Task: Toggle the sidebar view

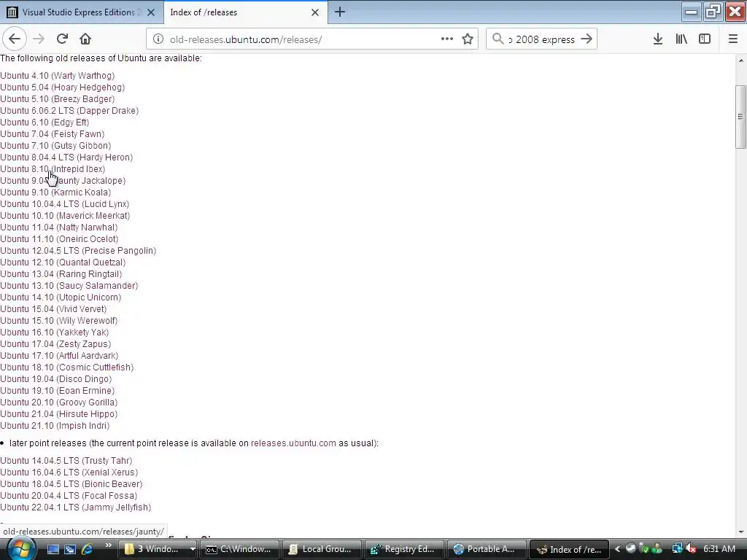Action: pos(705,39)
